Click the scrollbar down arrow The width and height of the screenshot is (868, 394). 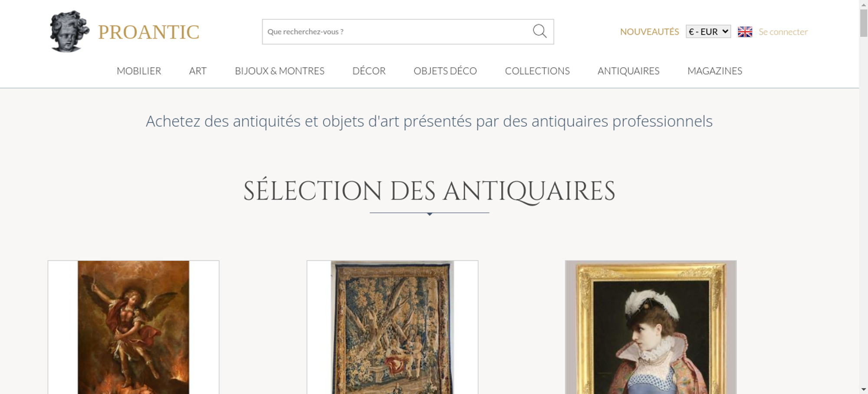(x=864, y=389)
